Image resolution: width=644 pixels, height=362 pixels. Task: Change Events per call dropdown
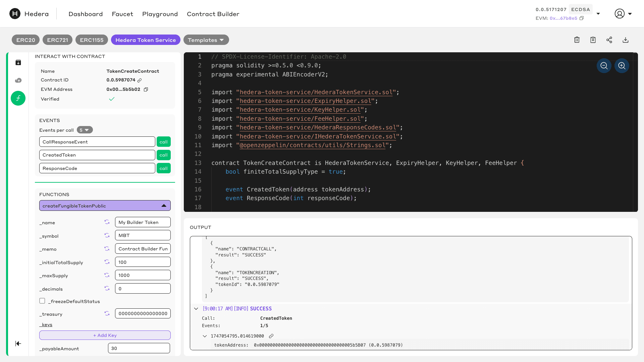tap(85, 130)
